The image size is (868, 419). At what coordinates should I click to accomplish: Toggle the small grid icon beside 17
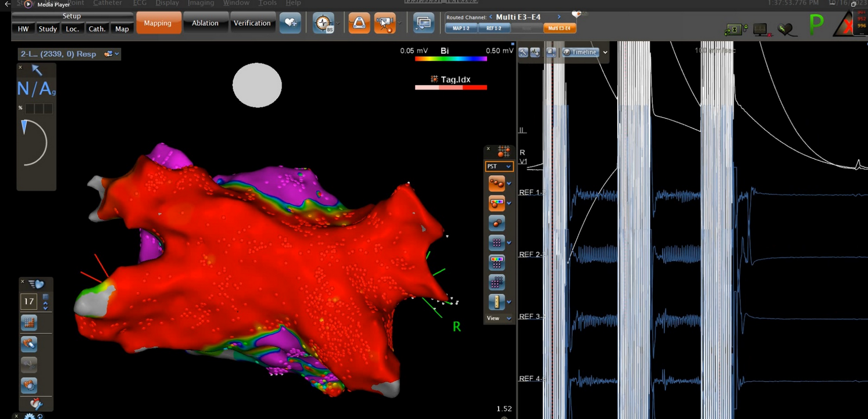[46, 297]
